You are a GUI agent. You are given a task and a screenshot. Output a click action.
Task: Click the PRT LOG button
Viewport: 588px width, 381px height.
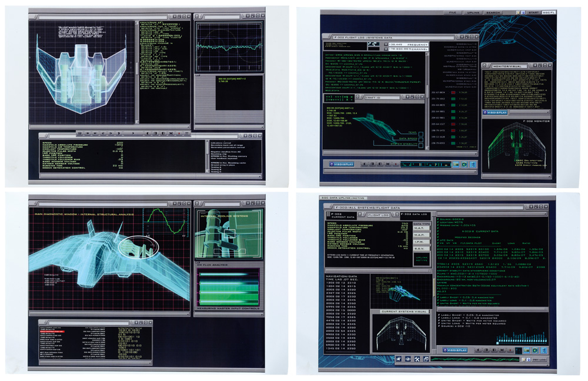tap(539, 360)
